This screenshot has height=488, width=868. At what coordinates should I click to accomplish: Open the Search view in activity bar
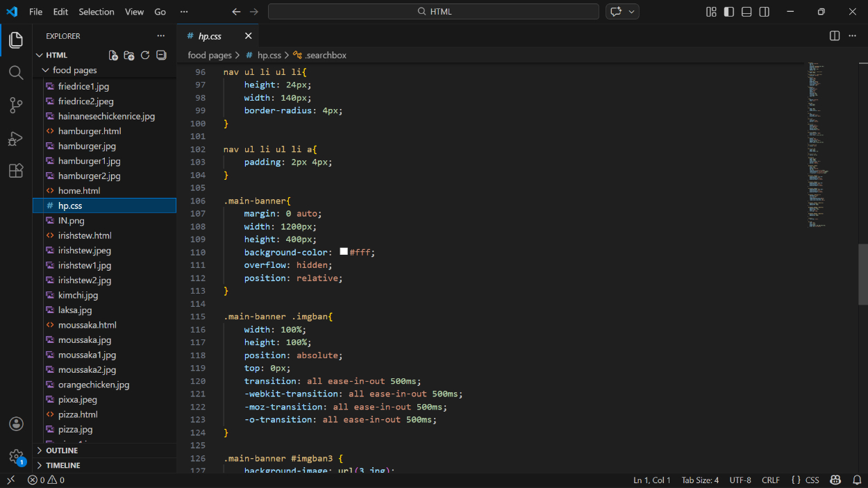tap(16, 73)
